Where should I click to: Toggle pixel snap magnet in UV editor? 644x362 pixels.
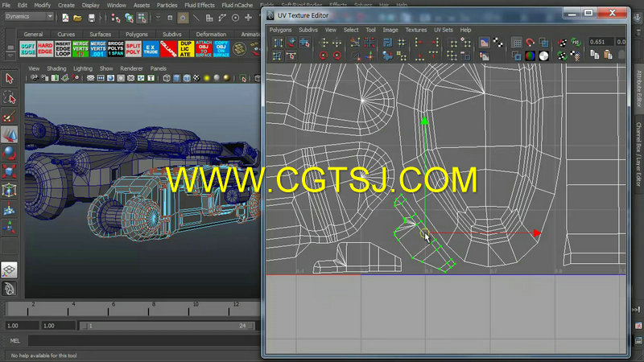pyautogui.click(x=530, y=43)
